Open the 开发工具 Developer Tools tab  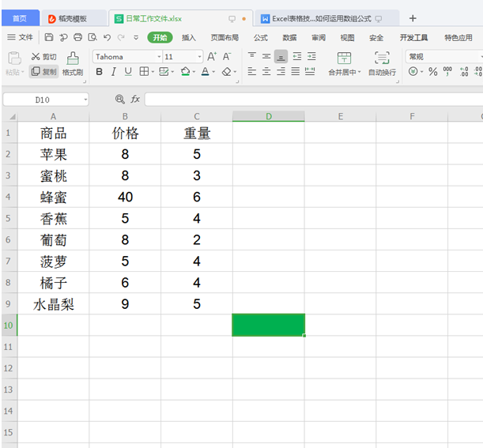point(413,38)
